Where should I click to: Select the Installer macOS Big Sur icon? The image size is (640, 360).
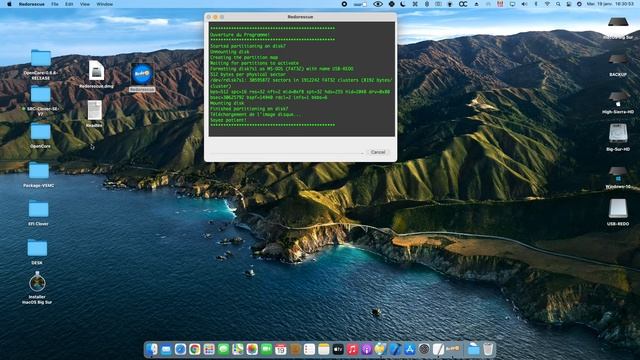37,282
